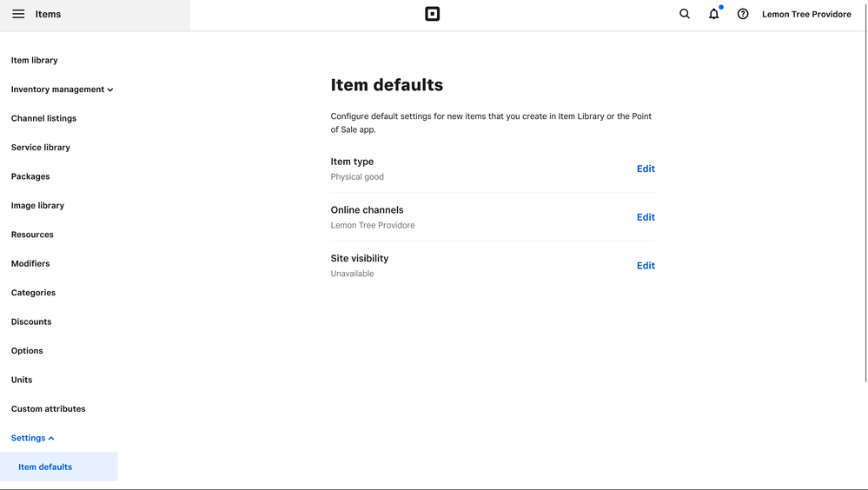Open the help question mark icon
Image resolution: width=868 pixels, height=490 pixels.
(x=743, y=14)
